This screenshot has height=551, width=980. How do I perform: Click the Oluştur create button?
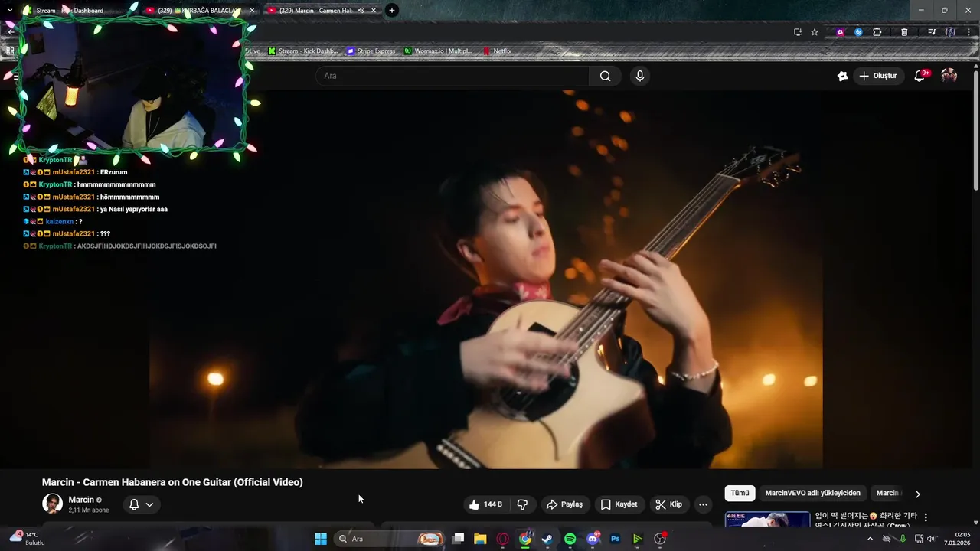877,76
